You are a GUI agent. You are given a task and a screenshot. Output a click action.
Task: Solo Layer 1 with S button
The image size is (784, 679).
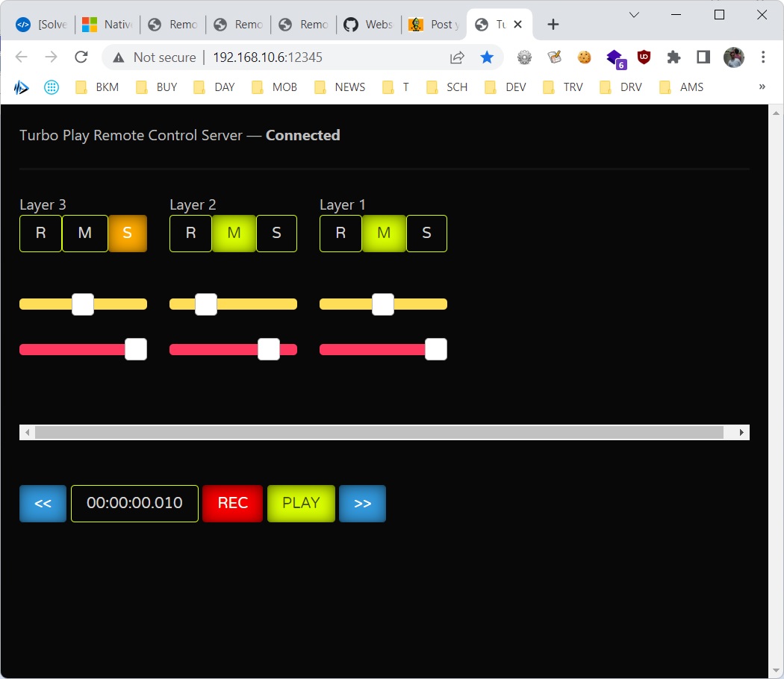[x=426, y=234]
